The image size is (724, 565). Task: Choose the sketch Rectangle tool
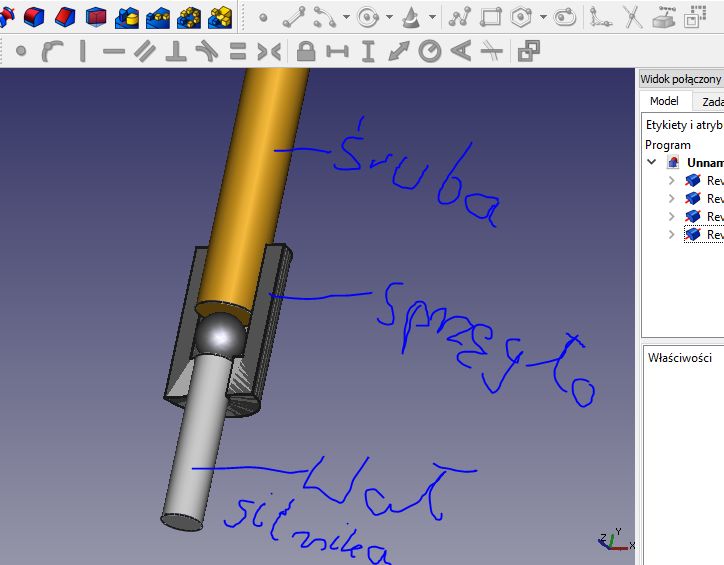point(491,18)
